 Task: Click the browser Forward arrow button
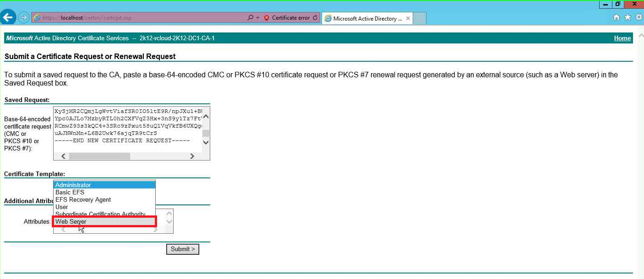pyautogui.click(x=23, y=18)
